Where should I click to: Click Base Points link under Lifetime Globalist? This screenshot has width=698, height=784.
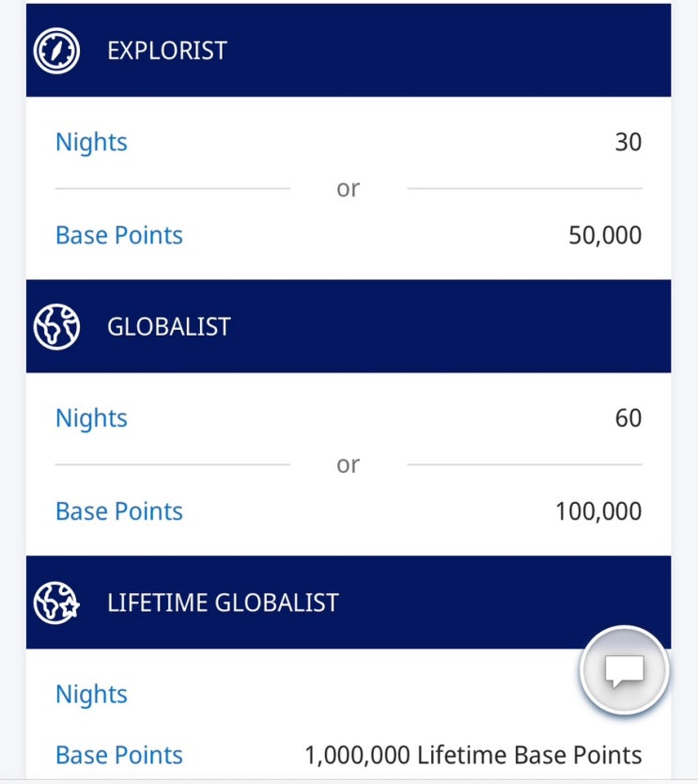tap(119, 755)
